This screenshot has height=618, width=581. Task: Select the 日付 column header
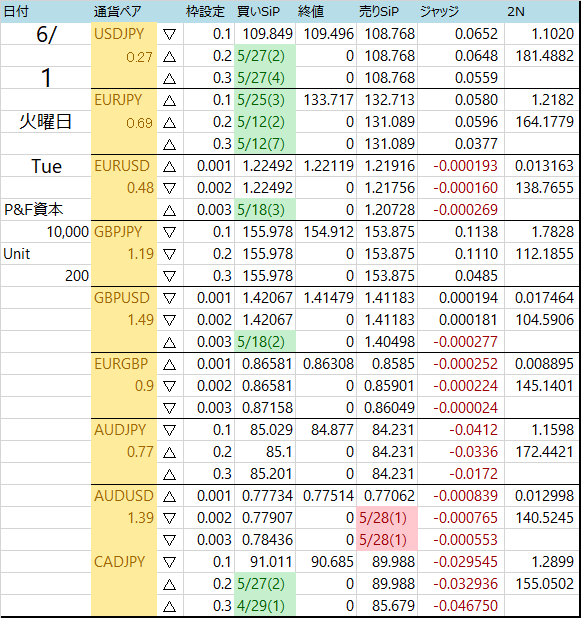pyautogui.click(x=46, y=11)
